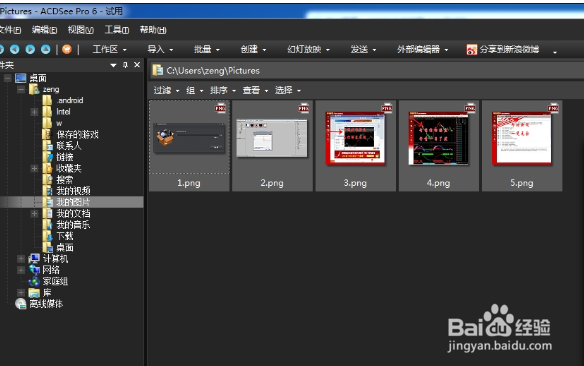Click the PNG badge on 5.png thumbnail
This screenshot has height=366, width=584.
[553, 108]
